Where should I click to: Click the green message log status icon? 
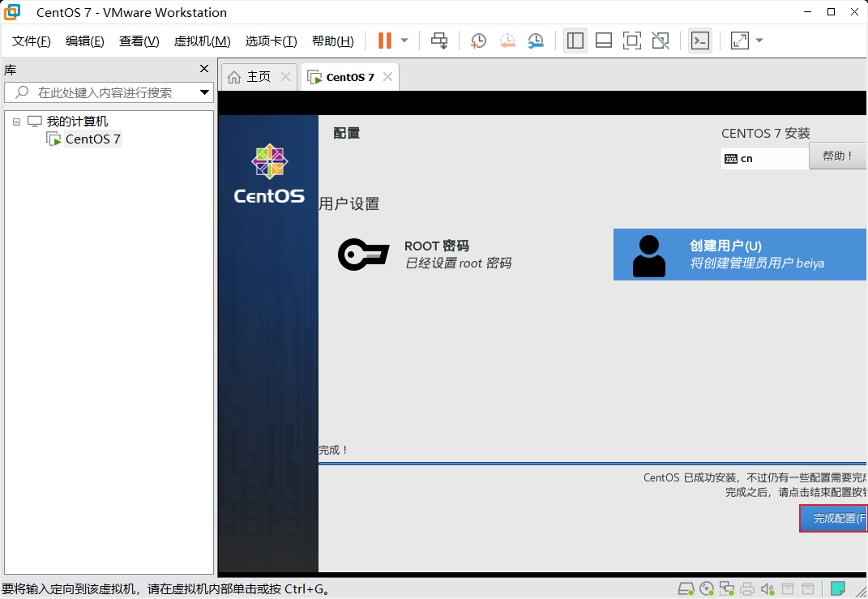click(838, 588)
